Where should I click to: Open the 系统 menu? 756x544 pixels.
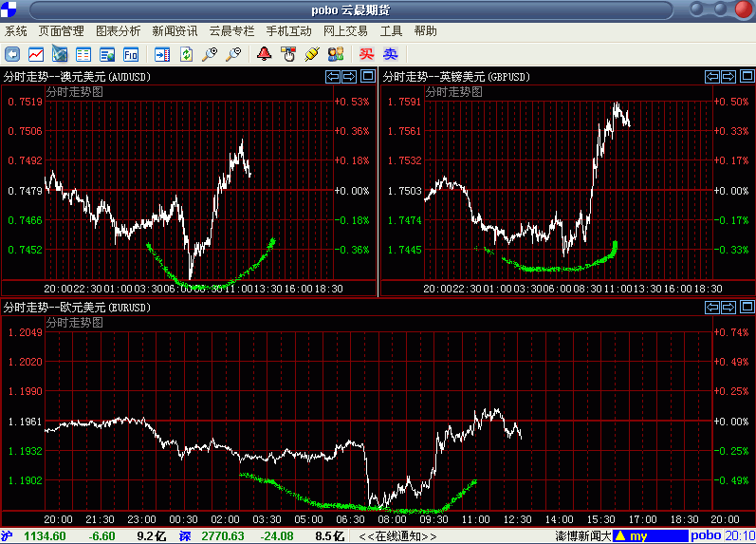[16, 31]
